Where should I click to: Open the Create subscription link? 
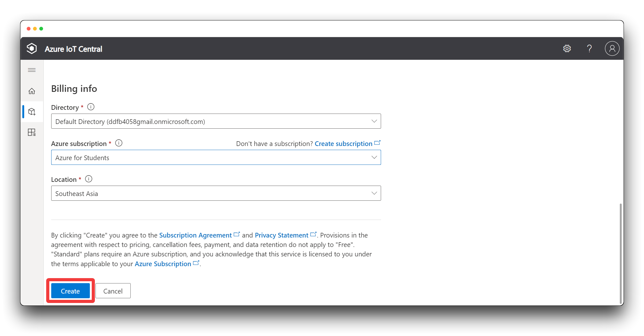click(343, 144)
